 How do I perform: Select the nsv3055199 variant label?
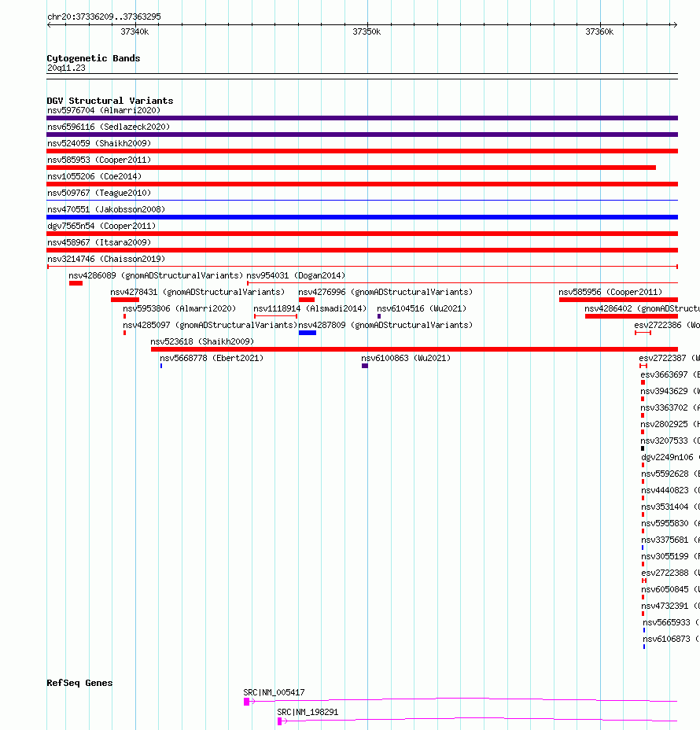click(671, 556)
